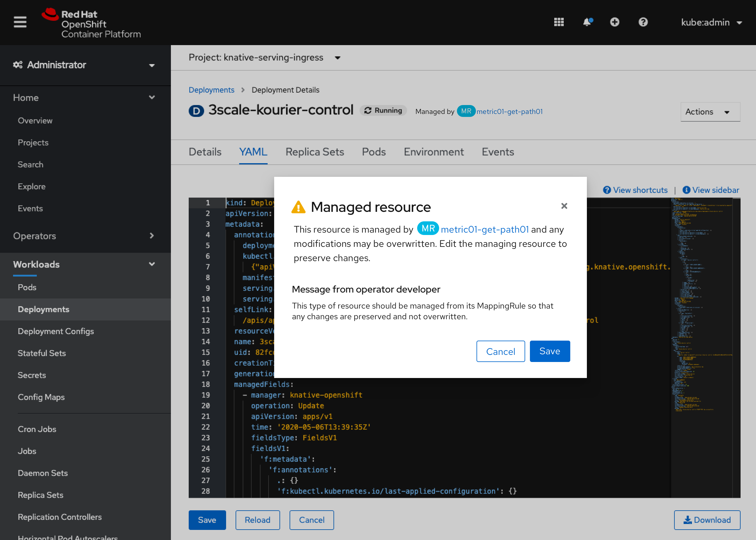This screenshot has width=756, height=540.
Task: Open Secrets in sidebar
Action: pos(31,375)
